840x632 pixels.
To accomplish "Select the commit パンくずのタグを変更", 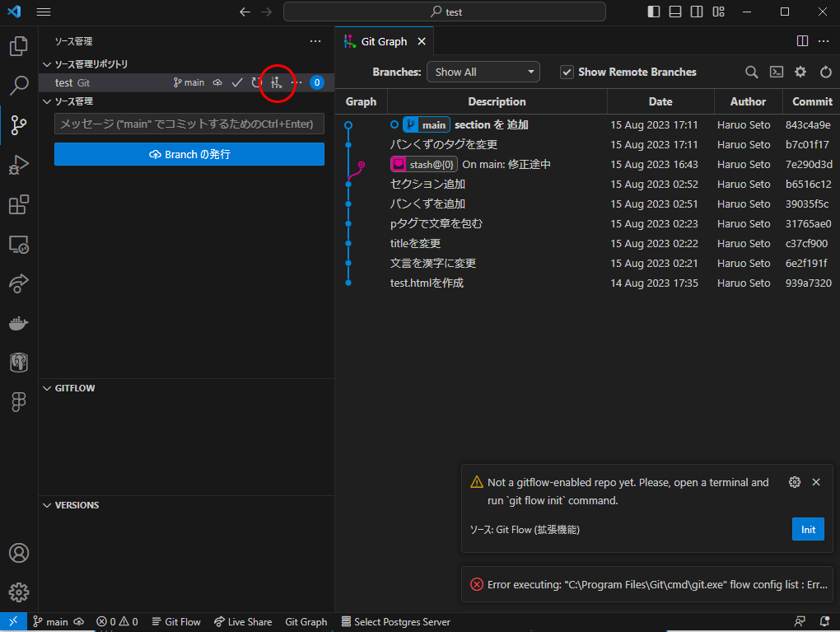I will click(444, 145).
